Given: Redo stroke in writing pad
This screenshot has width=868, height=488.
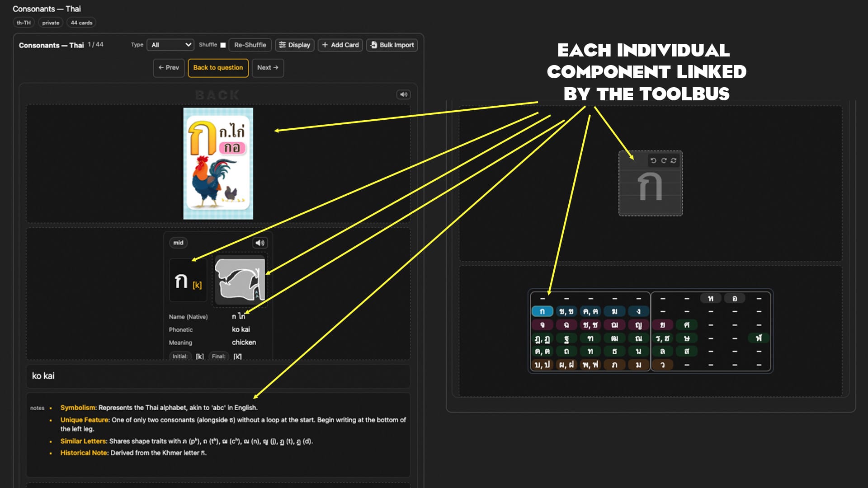Looking at the screenshot, I should (x=664, y=160).
